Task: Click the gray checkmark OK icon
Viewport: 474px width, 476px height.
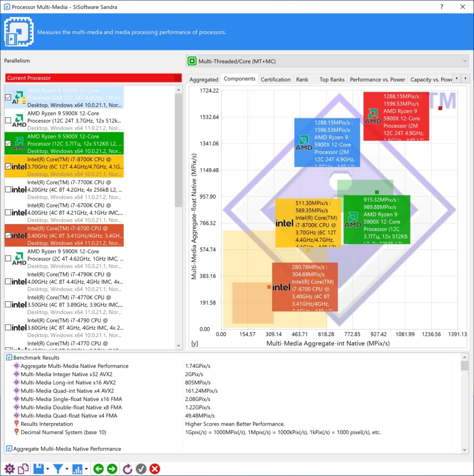Action: [x=141, y=469]
